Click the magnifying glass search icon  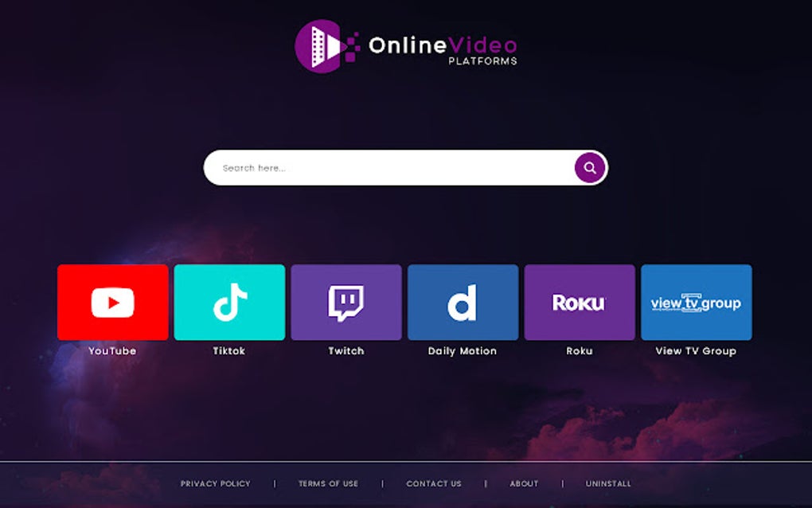588,167
